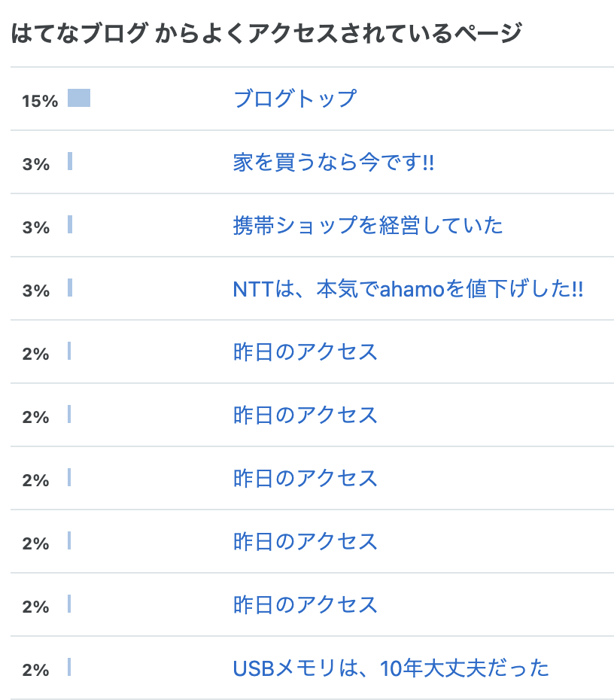The height and width of the screenshot is (700, 614).
Task: Click the 3% bar in NTT ahamo row
Action: tap(70, 288)
